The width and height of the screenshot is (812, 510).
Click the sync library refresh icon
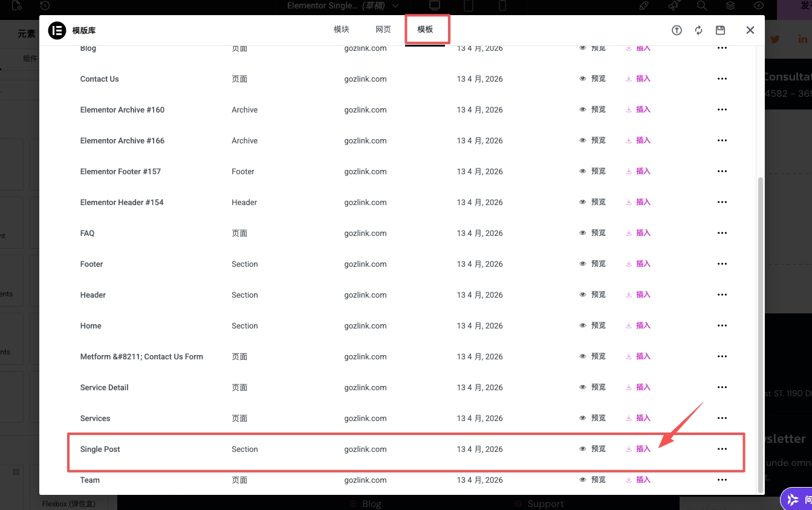tap(698, 30)
